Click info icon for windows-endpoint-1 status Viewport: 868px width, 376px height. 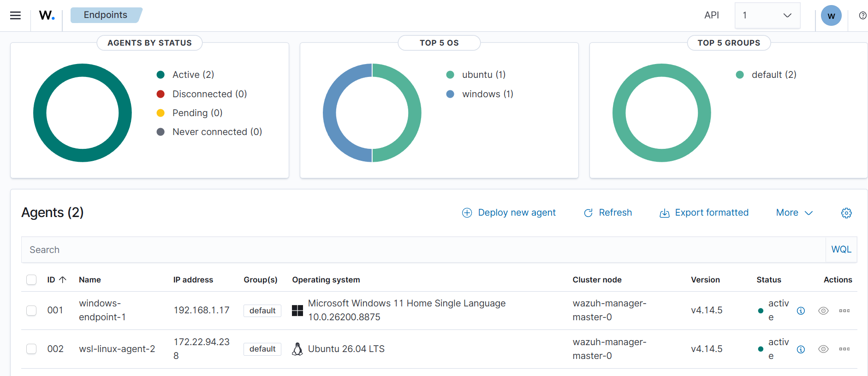[x=801, y=311]
